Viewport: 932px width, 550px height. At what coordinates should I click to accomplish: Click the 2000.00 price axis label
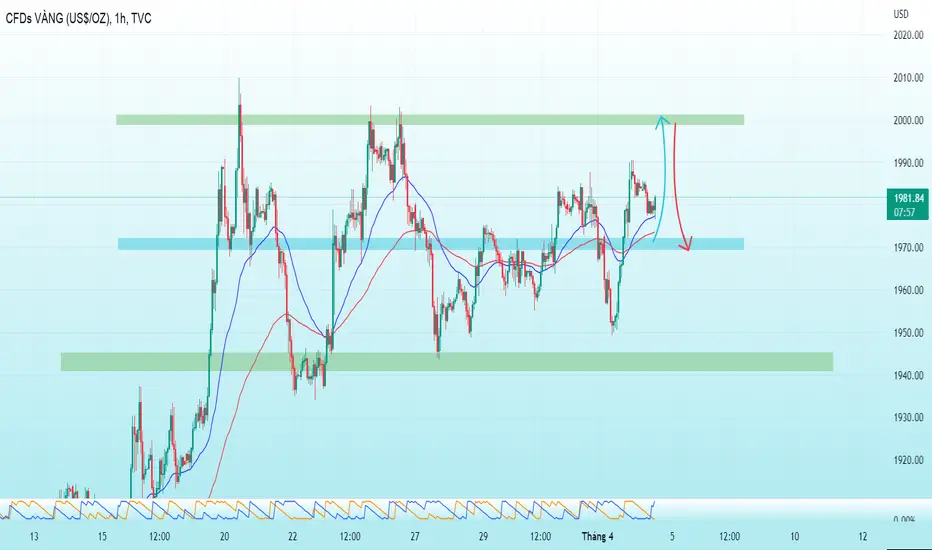click(908, 120)
